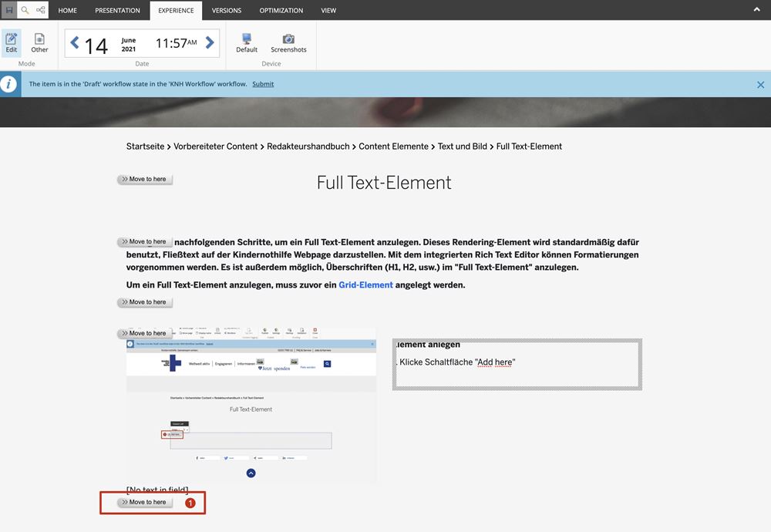
Task: Click the magnifier search icon
Action: click(25, 10)
